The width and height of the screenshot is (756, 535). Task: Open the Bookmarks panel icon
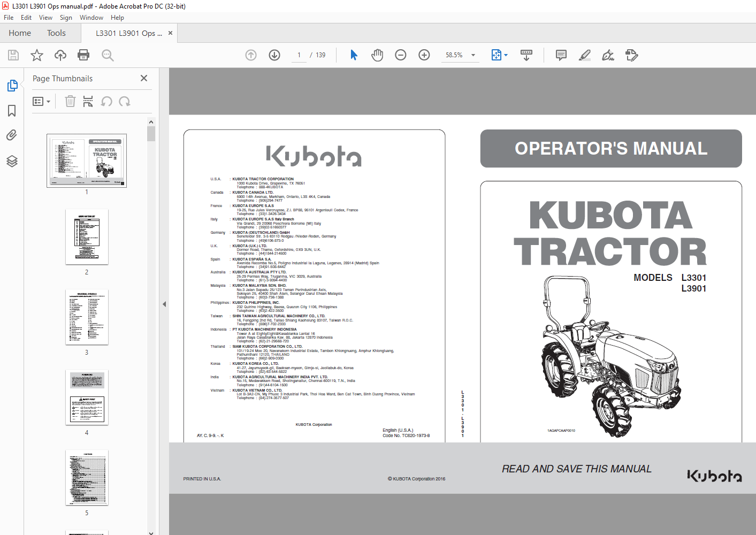[x=12, y=111]
